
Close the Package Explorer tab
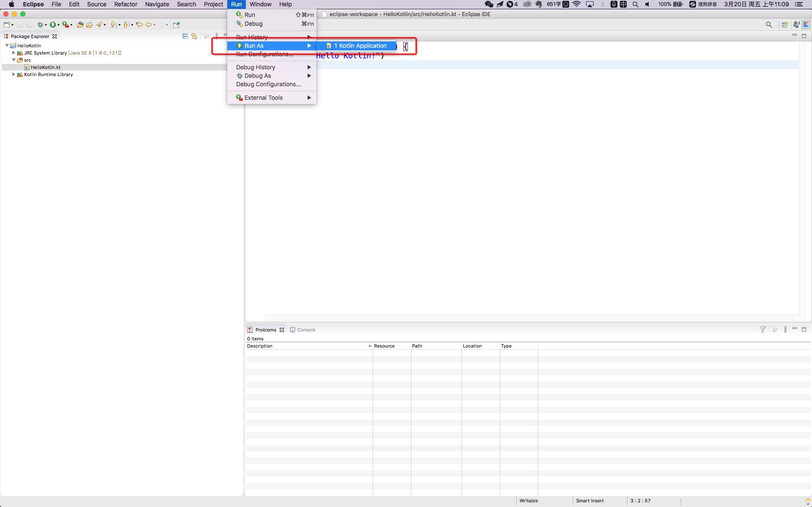tap(55, 36)
